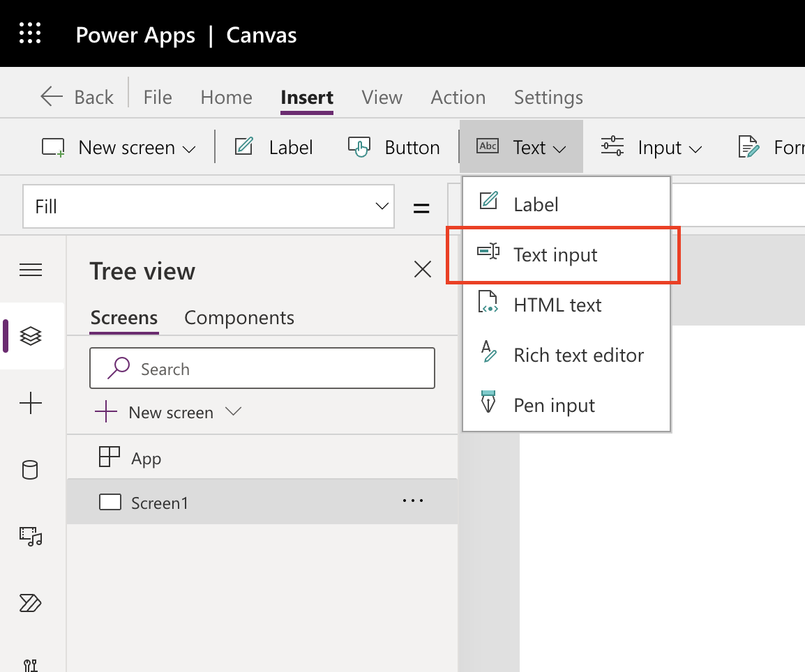Open the Tree view icon in the left rail

[31, 335]
